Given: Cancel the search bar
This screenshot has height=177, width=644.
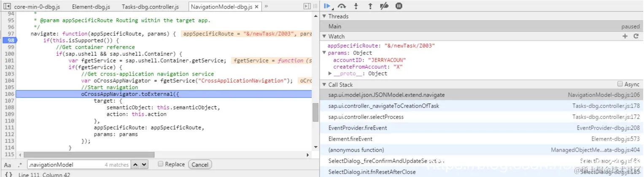Looking at the screenshot, I should [200, 165].
